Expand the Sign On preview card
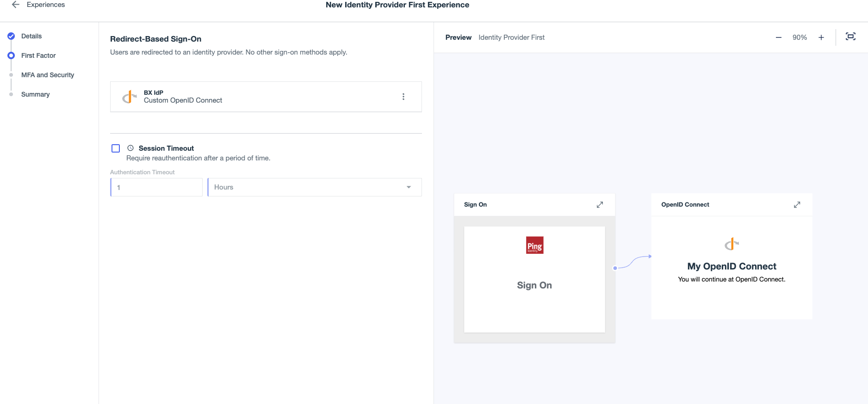 (x=600, y=205)
